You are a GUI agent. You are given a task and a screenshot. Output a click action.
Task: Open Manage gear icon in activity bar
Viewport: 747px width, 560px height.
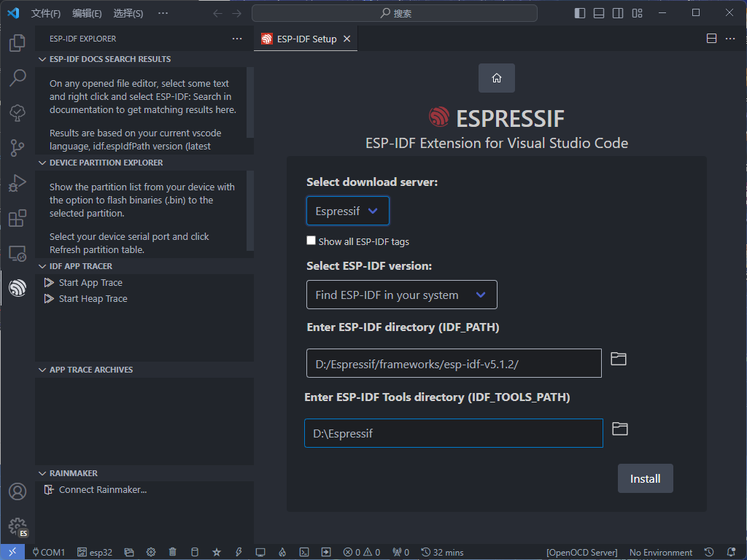(x=18, y=526)
